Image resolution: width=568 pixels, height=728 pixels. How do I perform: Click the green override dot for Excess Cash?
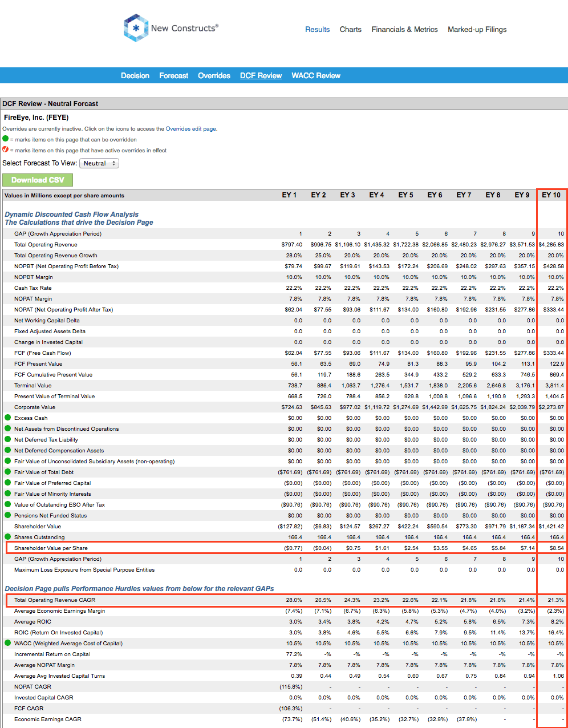click(7, 418)
